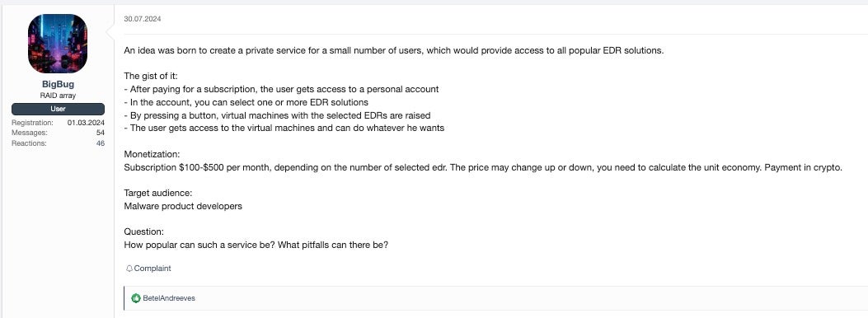Screen dimensions: 868x318
Task: Click the green thumbs-up reaction icon
Action: click(x=136, y=298)
